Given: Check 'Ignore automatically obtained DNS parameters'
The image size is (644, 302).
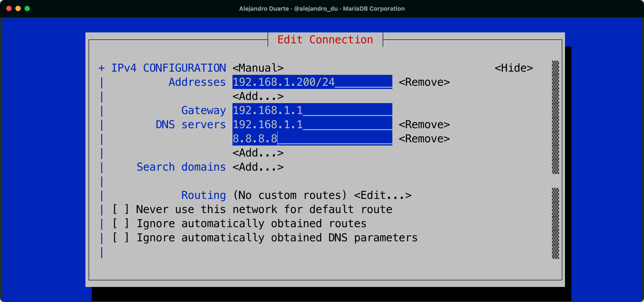Looking at the screenshot, I should coord(121,237).
